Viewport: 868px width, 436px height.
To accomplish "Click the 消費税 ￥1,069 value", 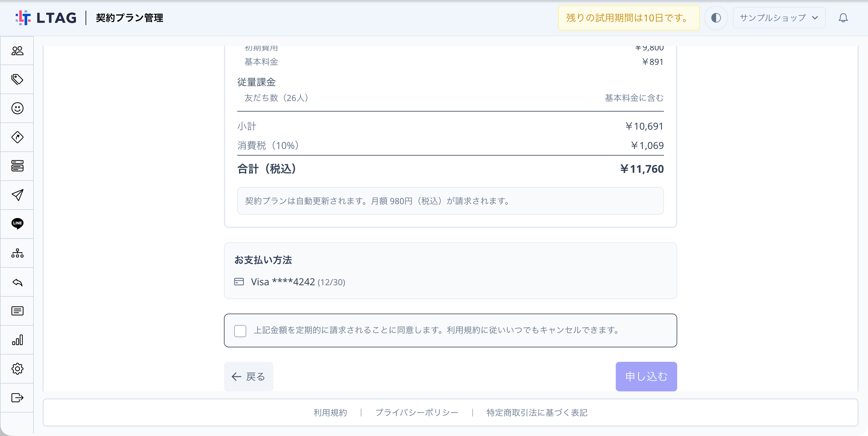I will (647, 145).
